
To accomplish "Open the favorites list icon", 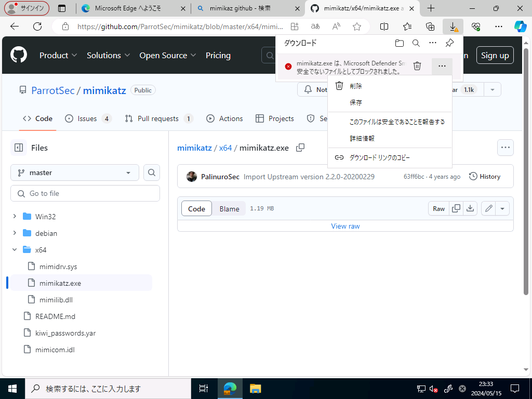I will click(407, 26).
